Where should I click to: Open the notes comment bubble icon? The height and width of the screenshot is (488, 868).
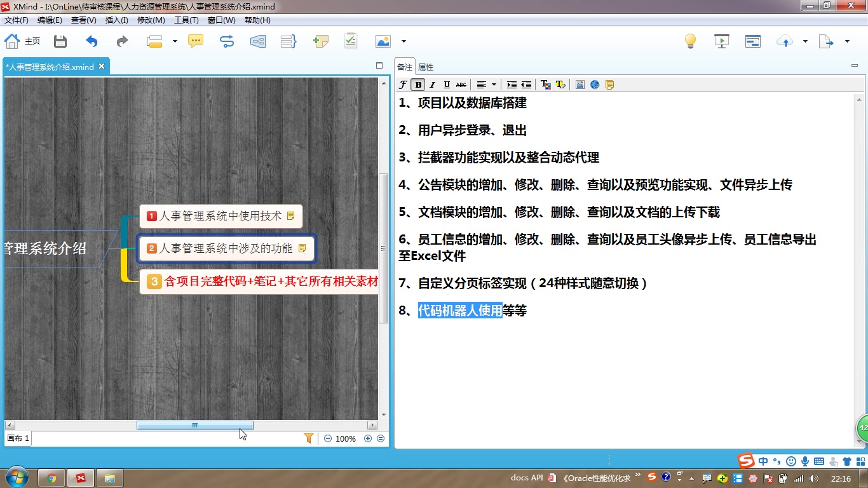(x=195, y=41)
